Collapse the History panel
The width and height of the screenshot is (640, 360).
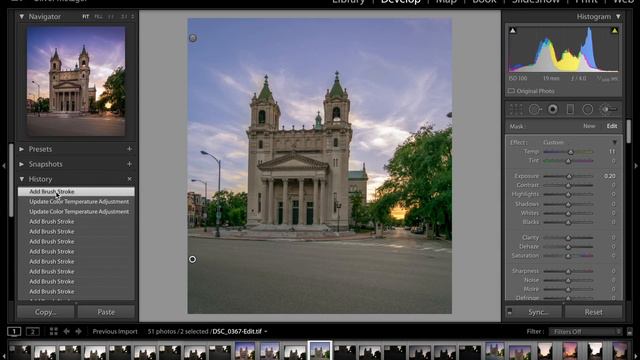point(22,179)
